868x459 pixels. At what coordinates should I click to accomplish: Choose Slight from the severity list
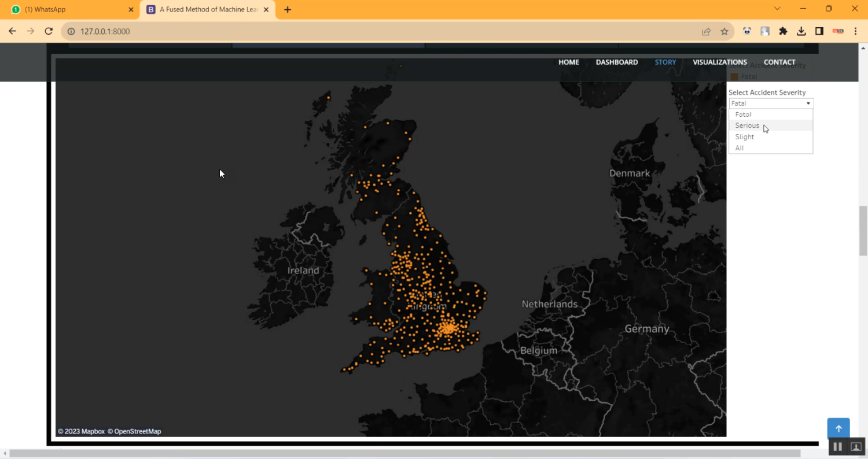pyautogui.click(x=745, y=137)
